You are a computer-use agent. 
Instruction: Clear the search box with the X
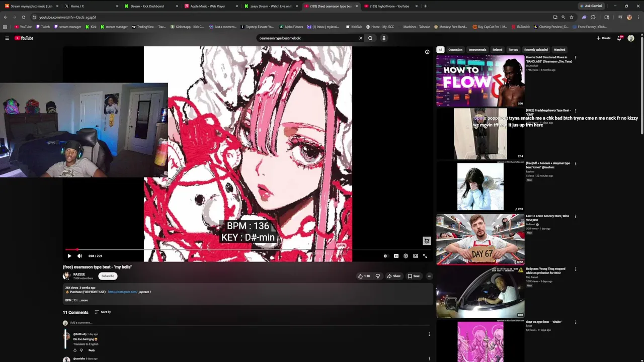click(x=360, y=38)
